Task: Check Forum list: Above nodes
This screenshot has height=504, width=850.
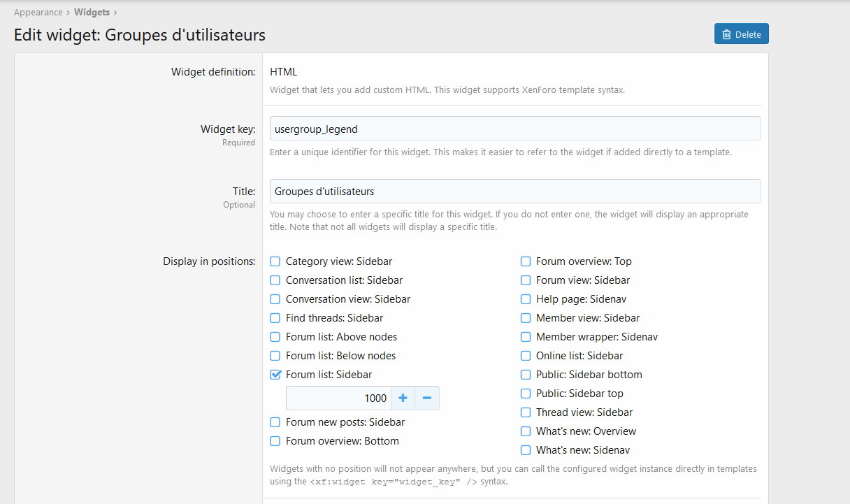Action: [x=275, y=337]
